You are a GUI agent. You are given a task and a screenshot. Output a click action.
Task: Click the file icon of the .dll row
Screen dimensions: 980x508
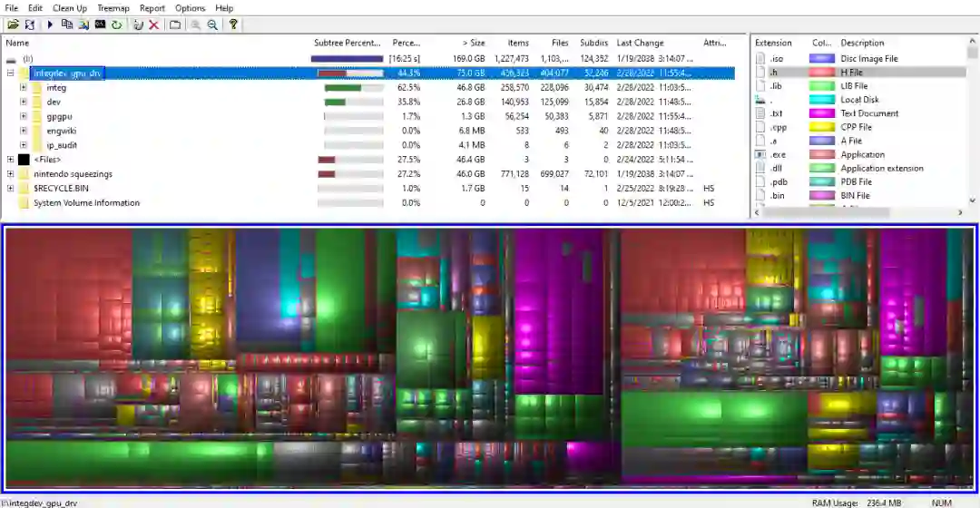click(760, 168)
